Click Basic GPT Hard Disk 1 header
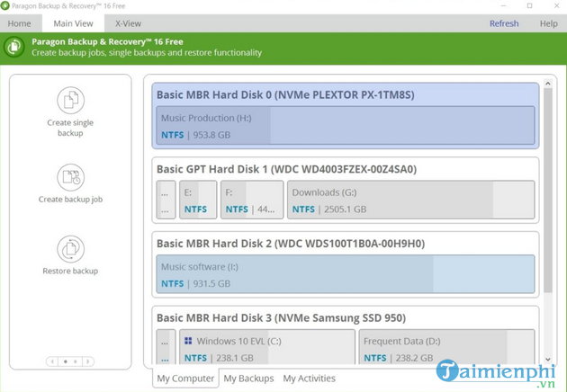The image size is (567, 392). pyautogui.click(x=286, y=169)
